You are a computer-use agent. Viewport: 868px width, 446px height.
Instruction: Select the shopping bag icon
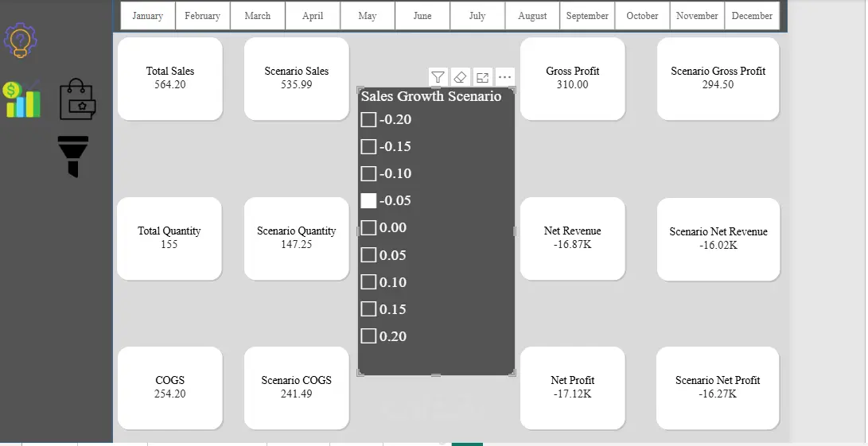tap(77, 99)
